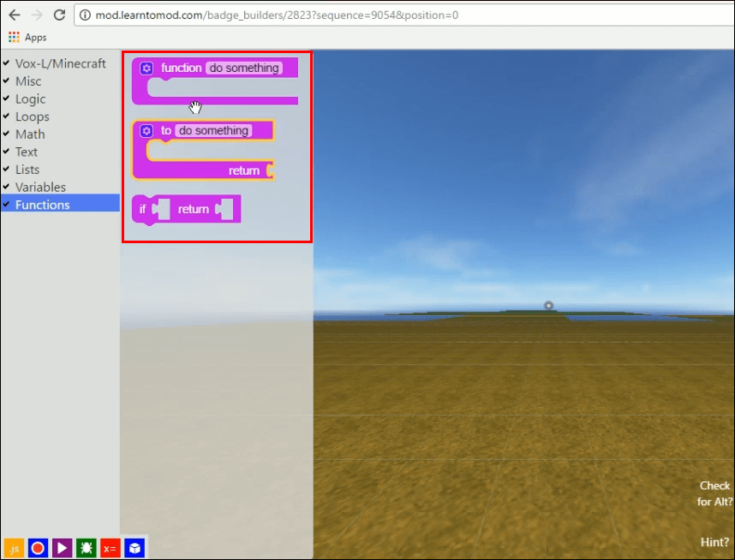Run the mod with purple play button
Viewport: 735px width, 560px height.
tap(62, 548)
